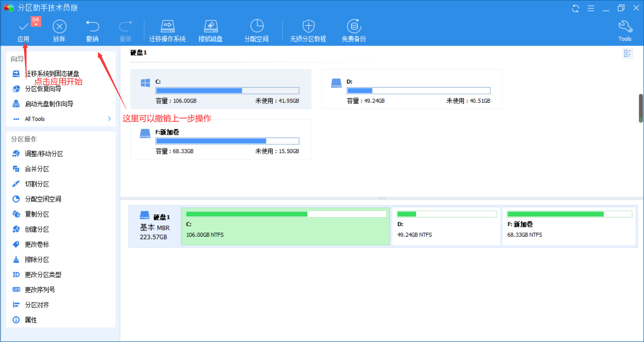Click the vertical scrollbar thumb
The height and width of the screenshot is (342, 644).
[x=641, y=108]
